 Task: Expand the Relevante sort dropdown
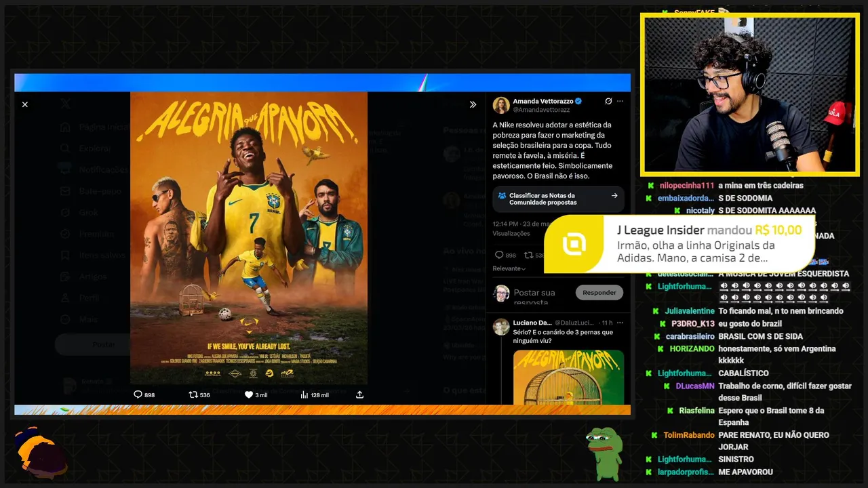click(509, 268)
